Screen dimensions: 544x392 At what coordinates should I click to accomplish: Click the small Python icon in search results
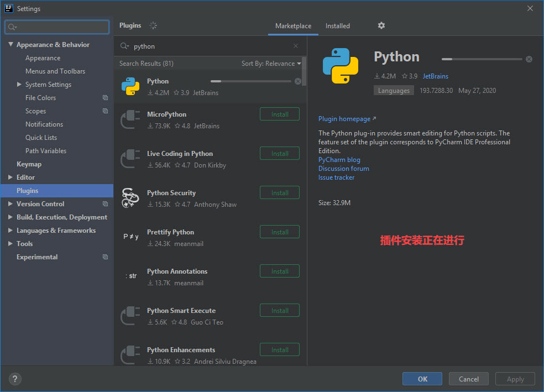pos(130,86)
